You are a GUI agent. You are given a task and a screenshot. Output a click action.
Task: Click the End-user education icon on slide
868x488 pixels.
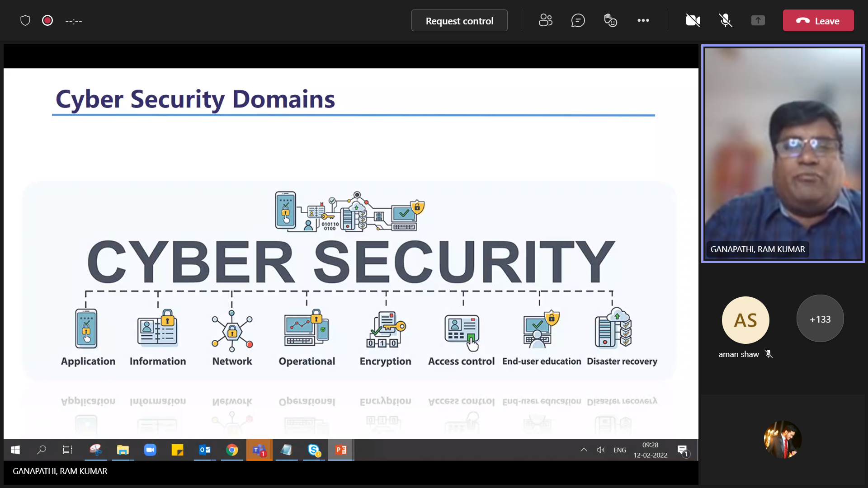pos(541,329)
